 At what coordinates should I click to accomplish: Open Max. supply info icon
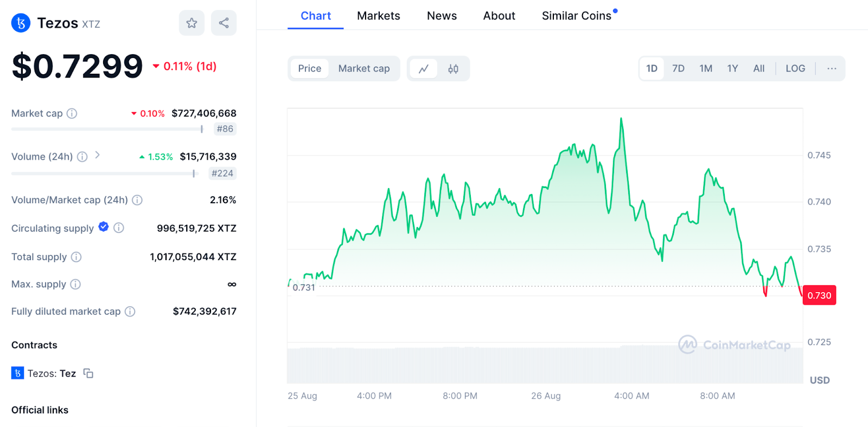click(75, 284)
